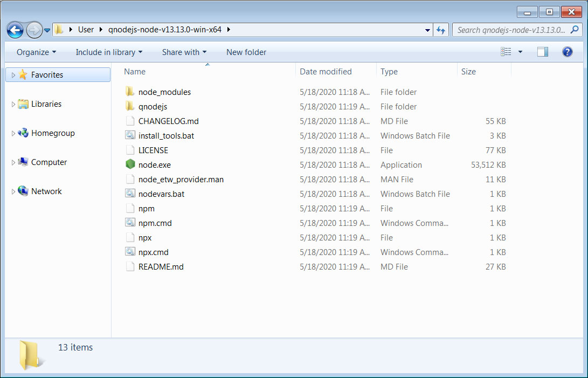Toggle the preview pane button
Image resolution: width=588 pixels, height=378 pixels.
pyautogui.click(x=543, y=52)
